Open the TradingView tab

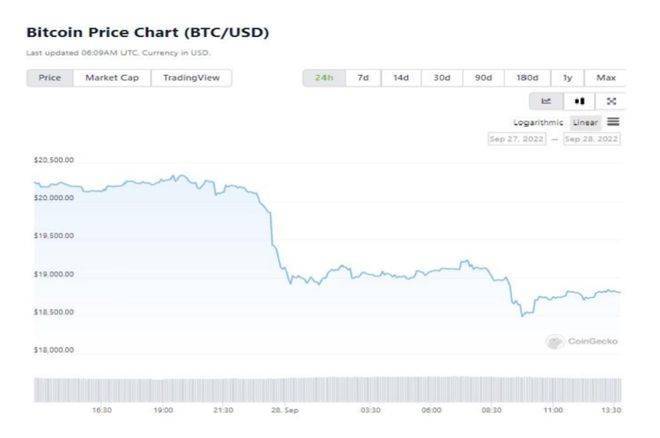point(191,77)
